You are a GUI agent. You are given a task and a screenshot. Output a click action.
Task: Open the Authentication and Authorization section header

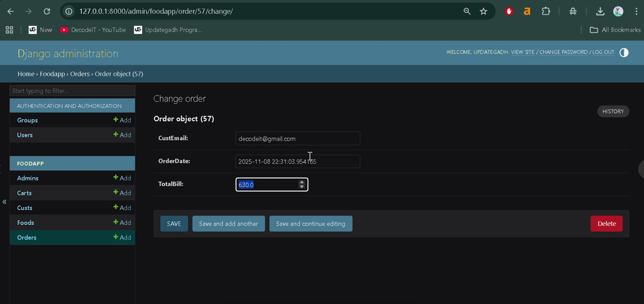[69, 106]
